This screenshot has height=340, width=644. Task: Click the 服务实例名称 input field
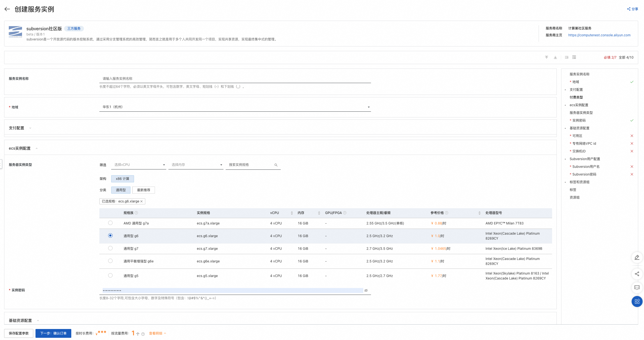pyautogui.click(x=235, y=79)
